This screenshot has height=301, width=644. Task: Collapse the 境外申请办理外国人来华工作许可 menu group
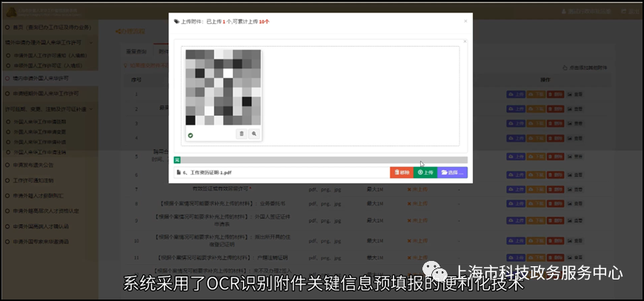coord(49,42)
